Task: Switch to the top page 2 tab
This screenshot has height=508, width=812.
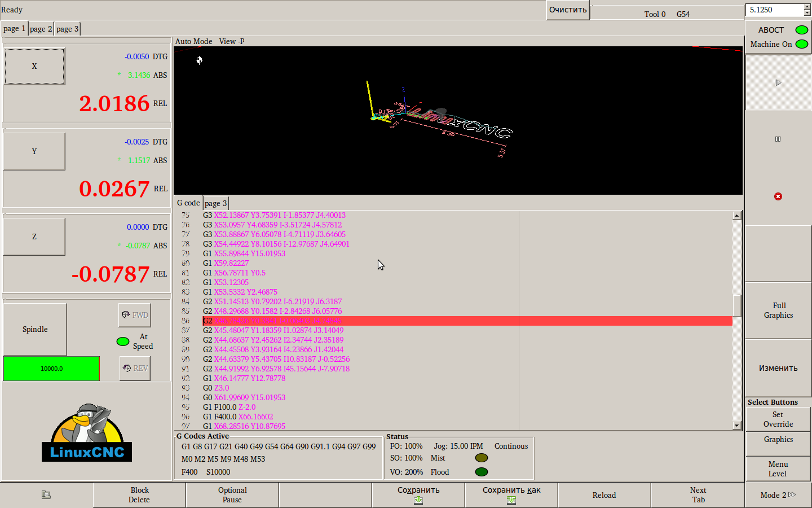Action: click(x=41, y=29)
